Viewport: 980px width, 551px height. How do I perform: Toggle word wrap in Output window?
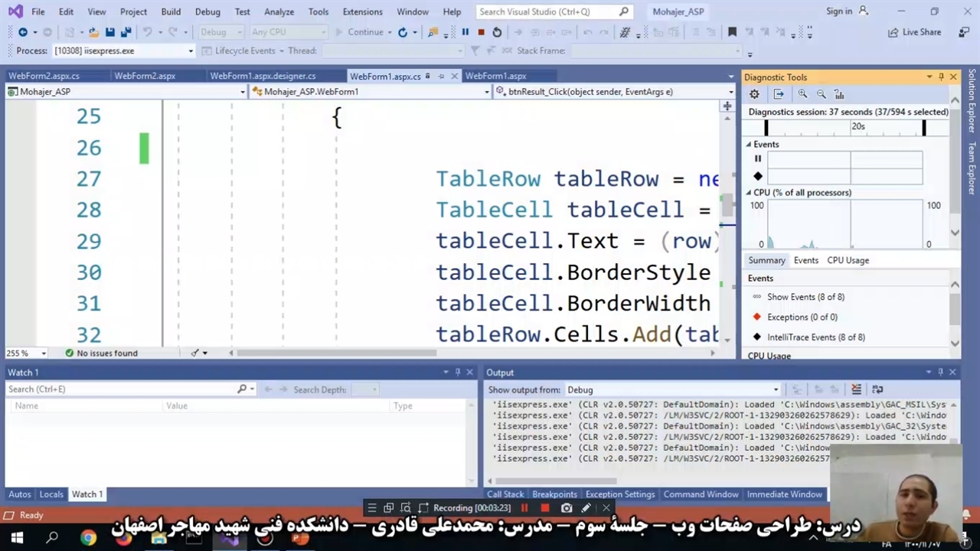(x=877, y=390)
